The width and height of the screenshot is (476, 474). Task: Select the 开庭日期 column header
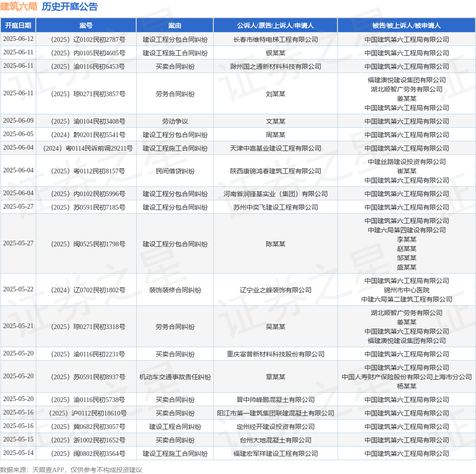point(18,26)
